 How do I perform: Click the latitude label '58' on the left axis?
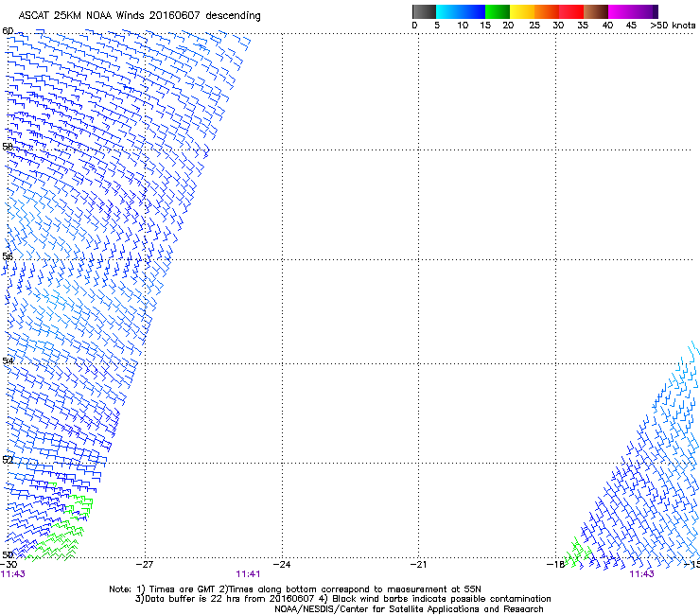pyautogui.click(x=8, y=146)
